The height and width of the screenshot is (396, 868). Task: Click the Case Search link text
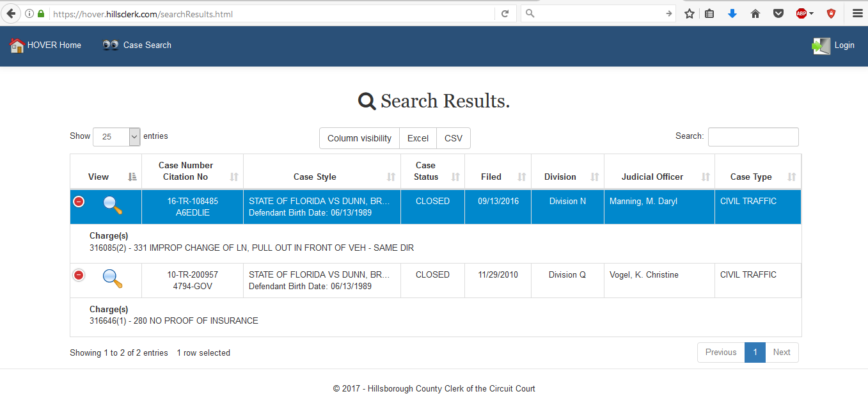(x=147, y=45)
